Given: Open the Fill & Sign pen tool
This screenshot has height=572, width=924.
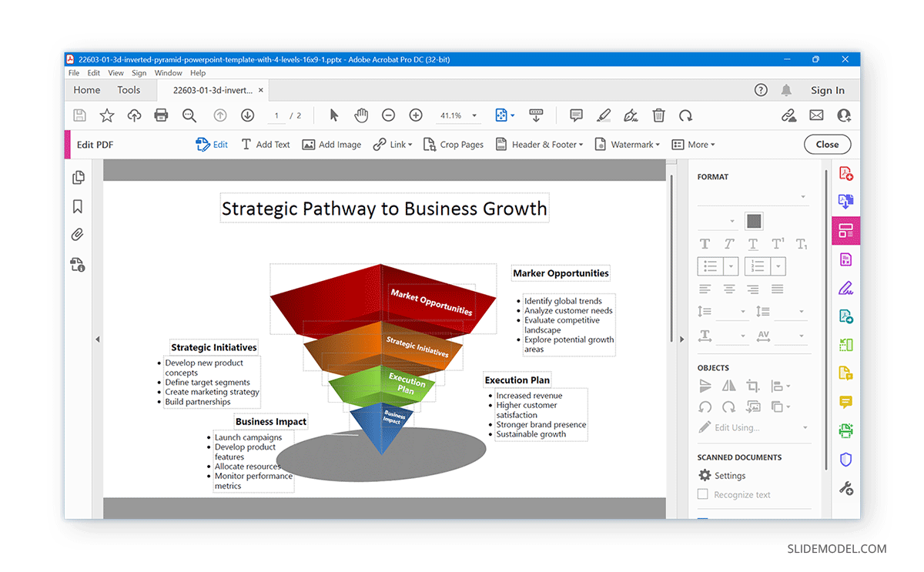Looking at the screenshot, I should 845,288.
